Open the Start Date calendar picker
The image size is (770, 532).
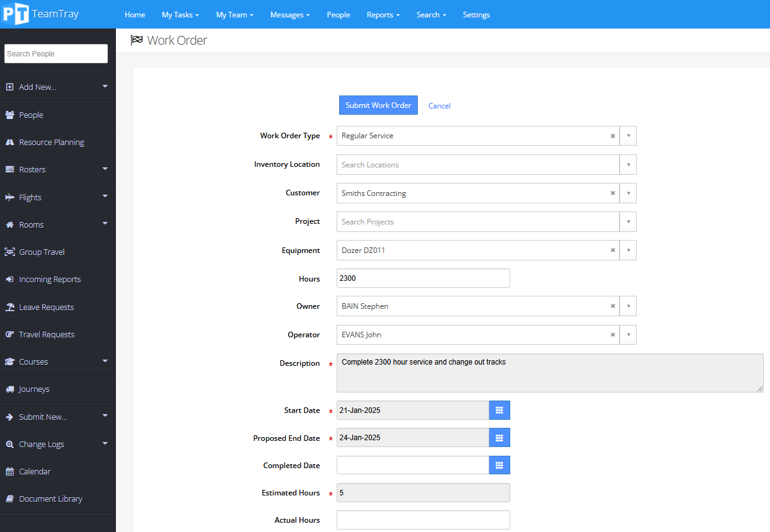(500, 410)
